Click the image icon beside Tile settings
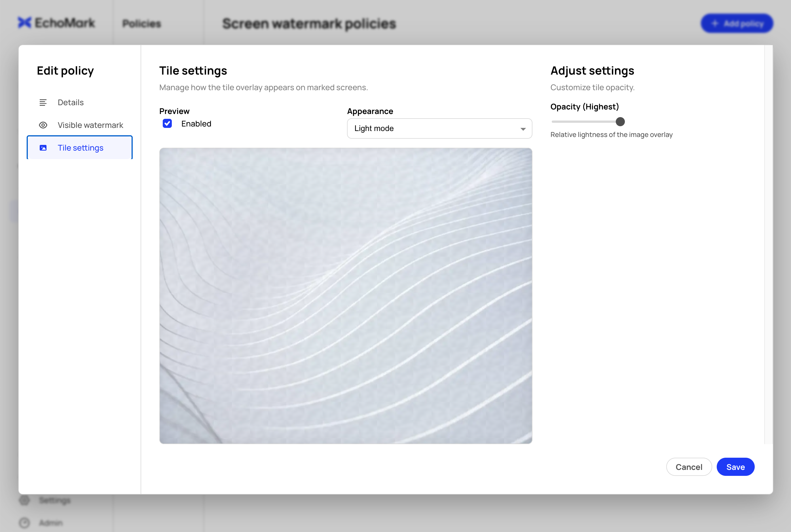 coord(43,147)
